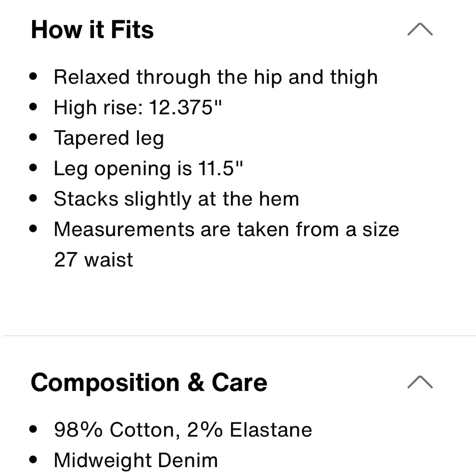Select the How it Fits heading
Screen dimensions: 476x476
pyautogui.click(x=92, y=29)
